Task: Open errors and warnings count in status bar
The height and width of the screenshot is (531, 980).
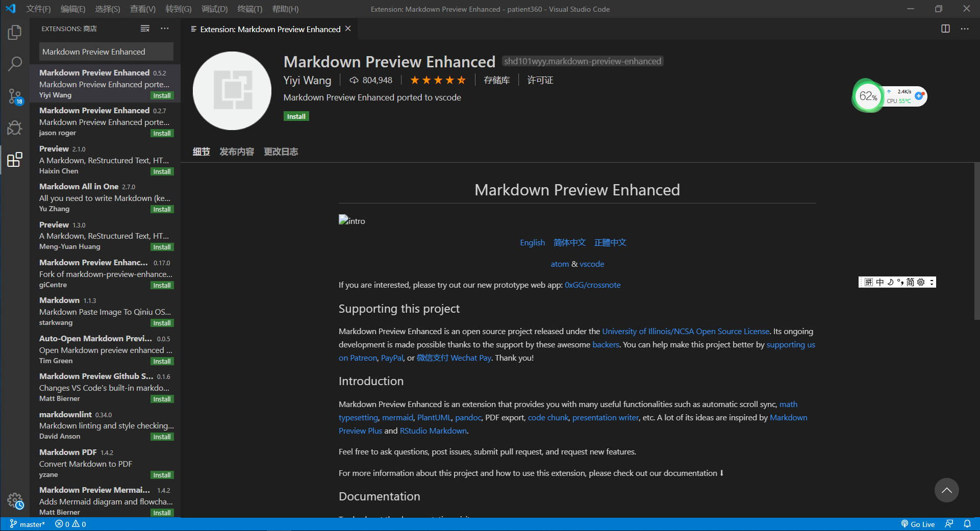Action: tap(70, 524)
